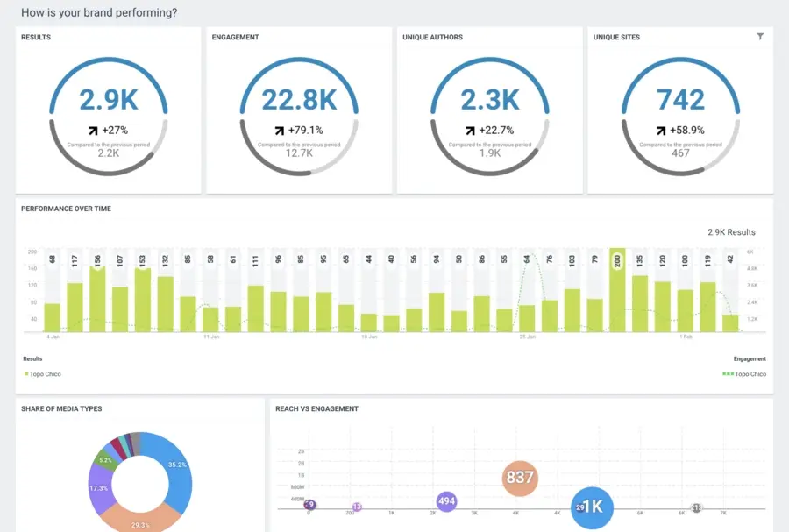This screenshot has height=532, width=789.
Task: Toggle the Engagement Topo Chico legend series
Action: point(744,374)
